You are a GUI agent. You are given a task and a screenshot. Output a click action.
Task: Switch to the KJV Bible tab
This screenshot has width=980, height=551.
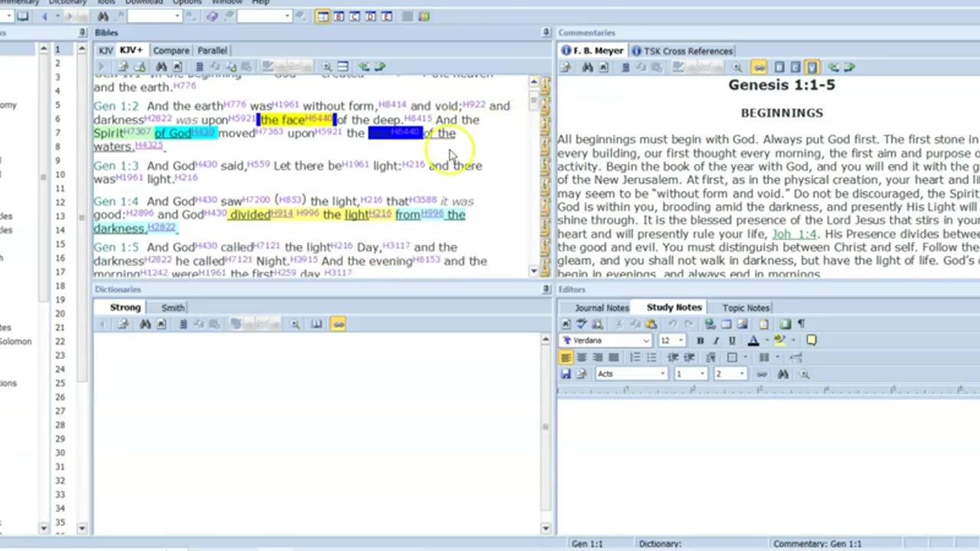[x=106, y=51]
